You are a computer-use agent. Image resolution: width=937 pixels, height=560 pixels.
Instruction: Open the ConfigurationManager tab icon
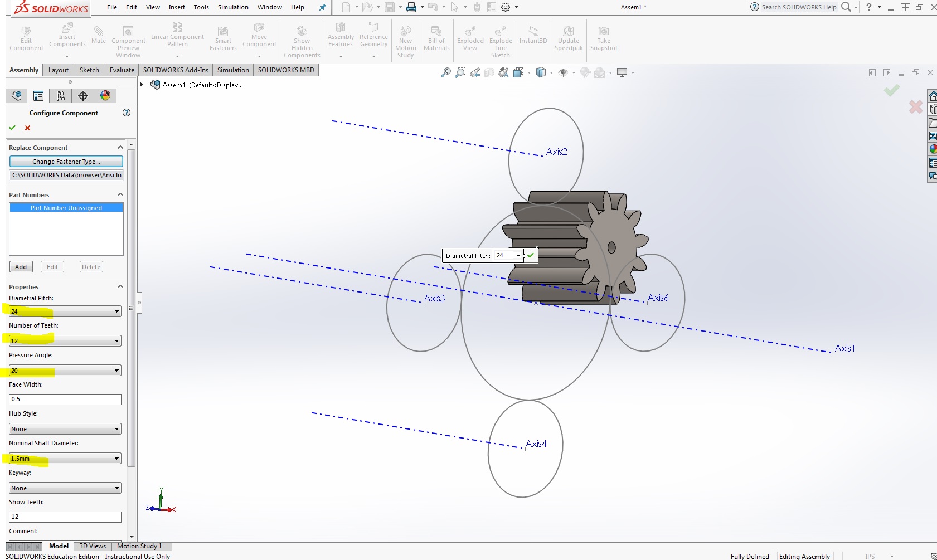coord(61,96)
